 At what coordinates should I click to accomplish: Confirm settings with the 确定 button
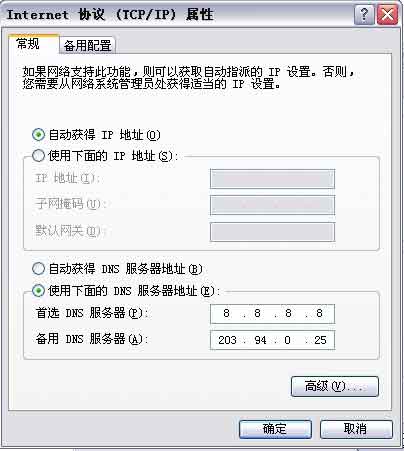pyautogui.click(x=275, y=429)
